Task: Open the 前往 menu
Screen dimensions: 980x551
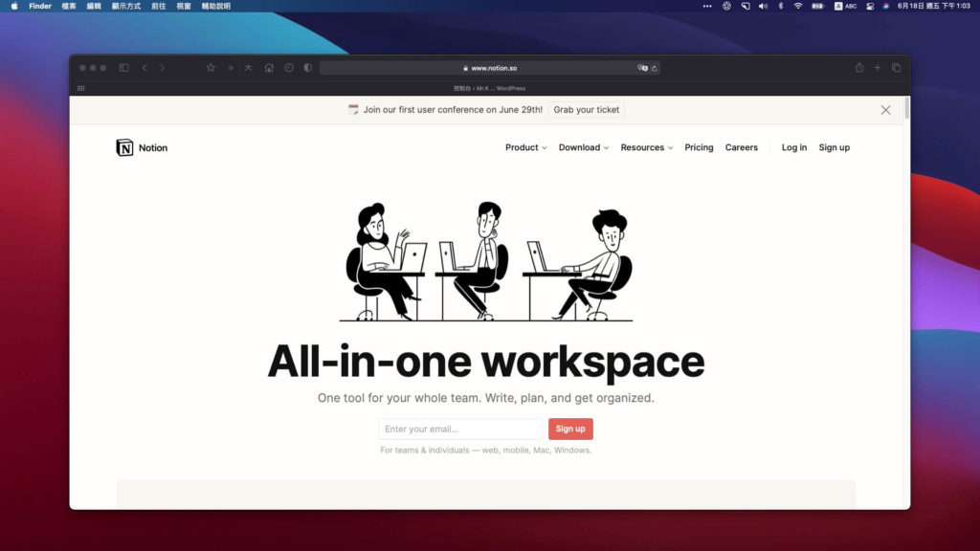Action: 159,6
